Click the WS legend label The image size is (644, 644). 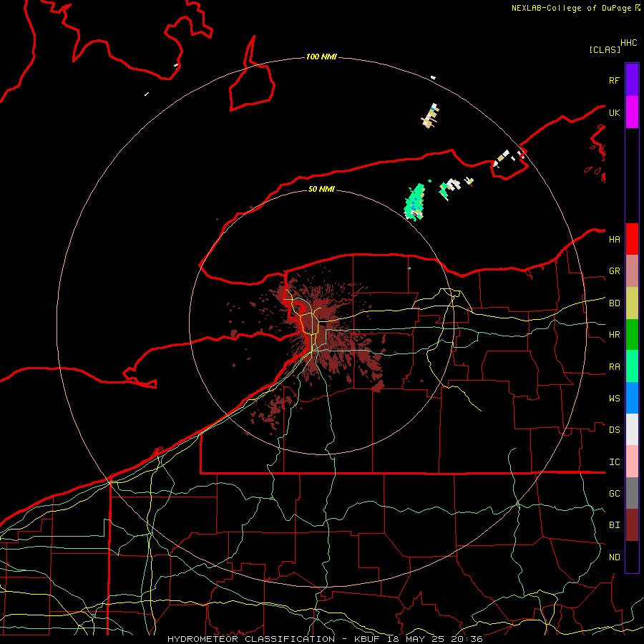614,399
